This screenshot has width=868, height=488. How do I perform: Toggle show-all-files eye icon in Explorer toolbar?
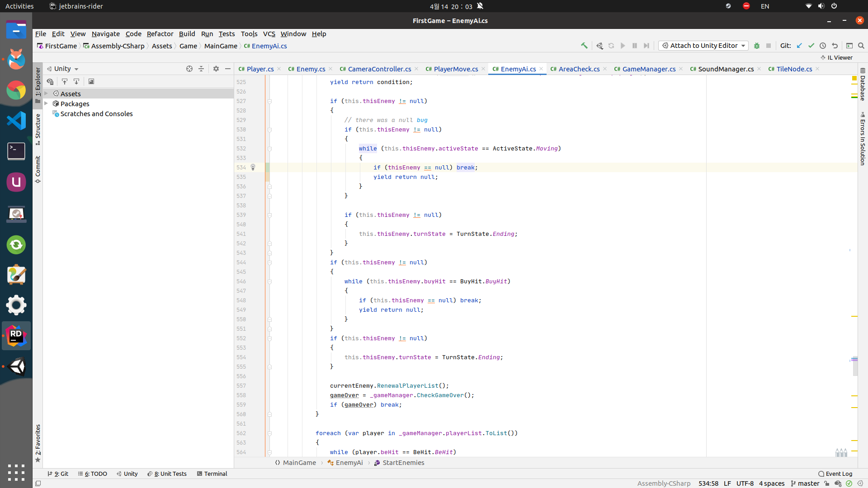click(50, 82)
